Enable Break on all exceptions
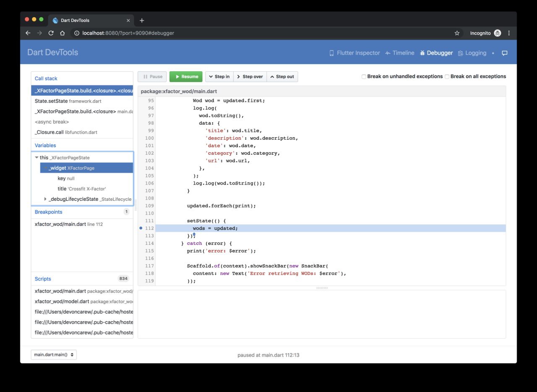537x392 pixels. point(447,77)
